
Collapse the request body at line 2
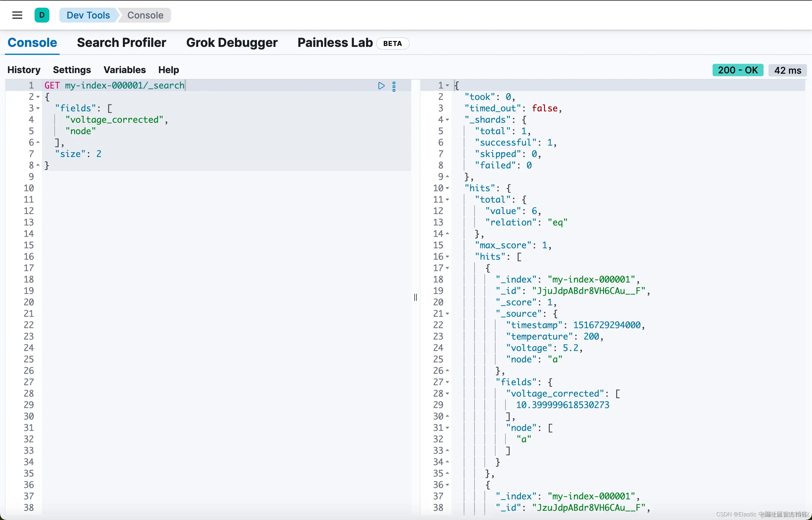(x=38, y=97)
